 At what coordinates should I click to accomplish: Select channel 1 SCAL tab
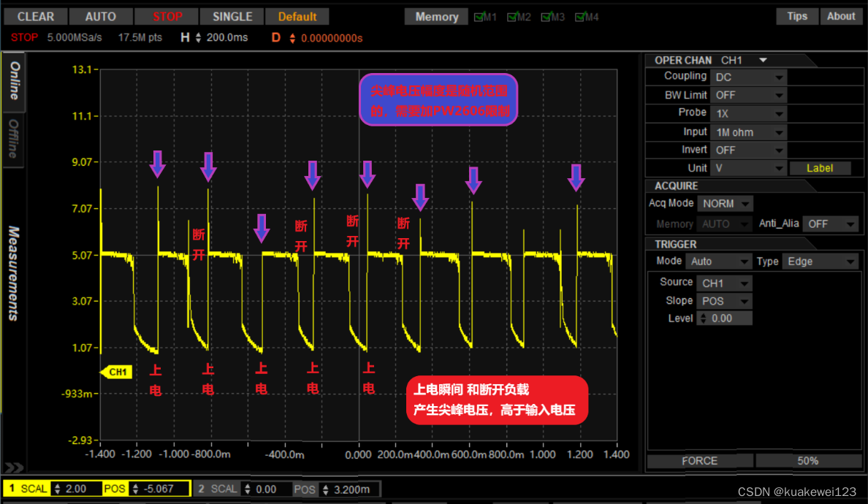[26, 489]
